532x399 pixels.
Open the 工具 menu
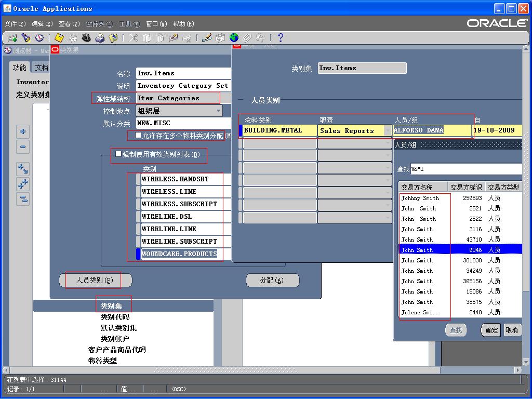[129, 24]
